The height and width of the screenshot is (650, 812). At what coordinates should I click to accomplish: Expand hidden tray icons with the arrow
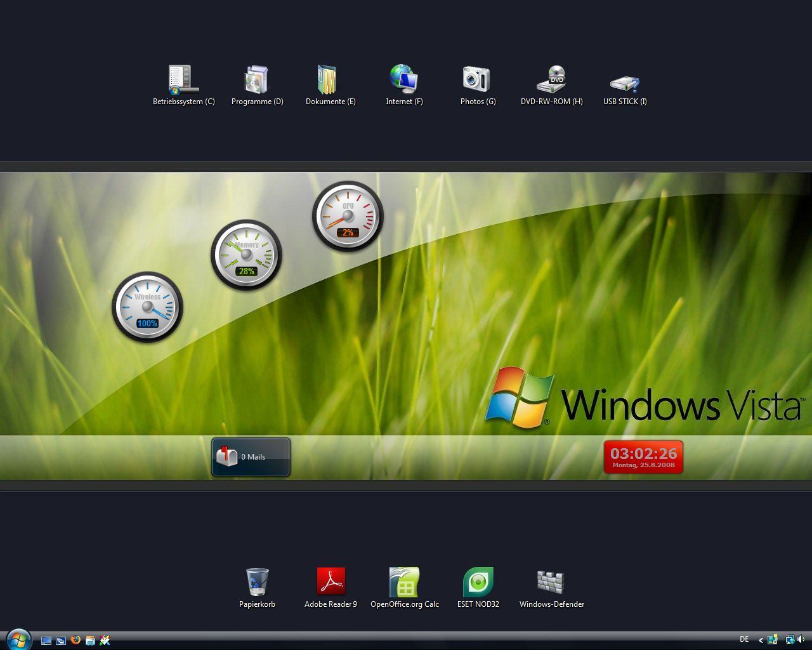(761, 640)
